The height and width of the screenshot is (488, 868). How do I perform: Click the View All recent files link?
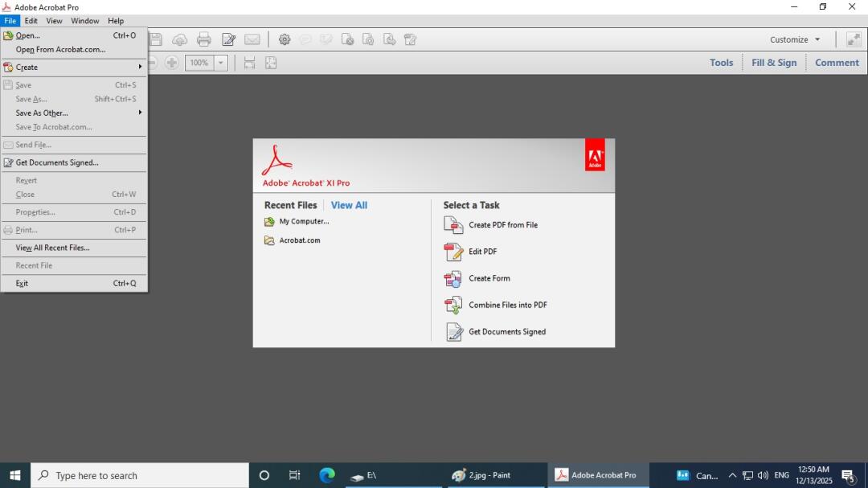pos(349,205)
